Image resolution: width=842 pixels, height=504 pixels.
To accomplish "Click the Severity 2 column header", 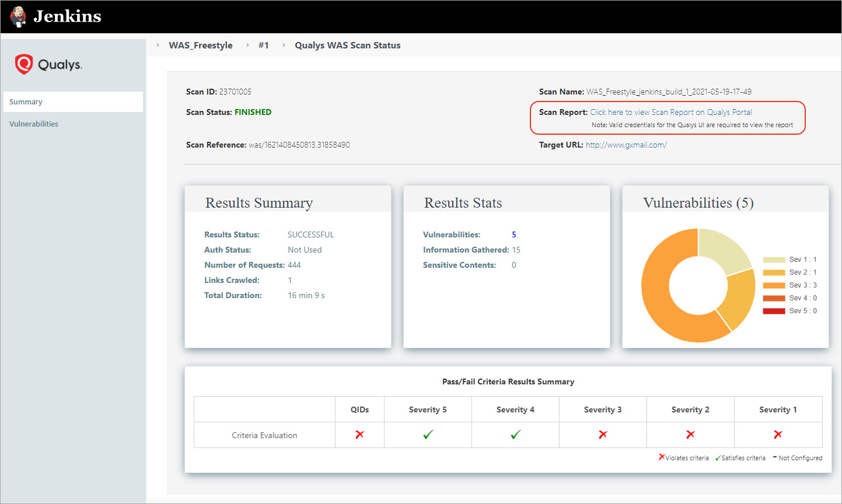I will [690, 409].
